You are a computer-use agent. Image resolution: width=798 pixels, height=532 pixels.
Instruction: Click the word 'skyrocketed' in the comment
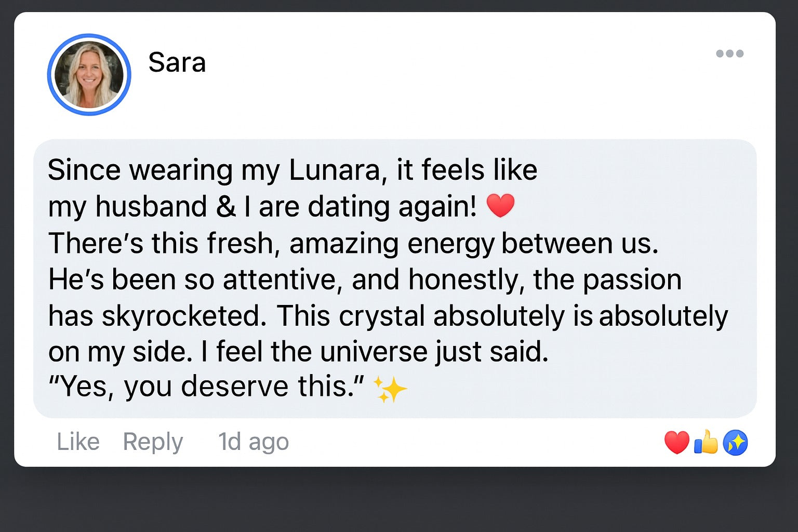[184, 315]
